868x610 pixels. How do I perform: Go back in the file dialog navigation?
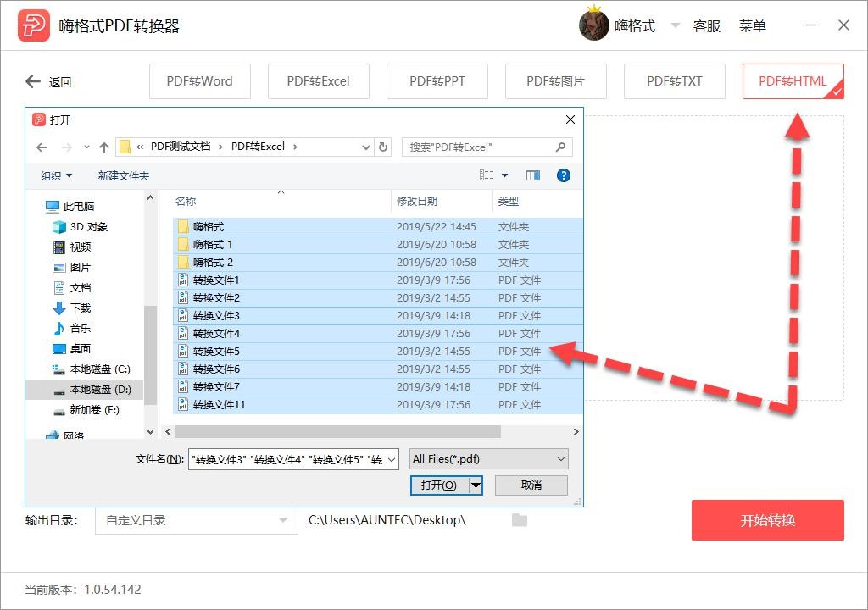[x=42, y=147]
